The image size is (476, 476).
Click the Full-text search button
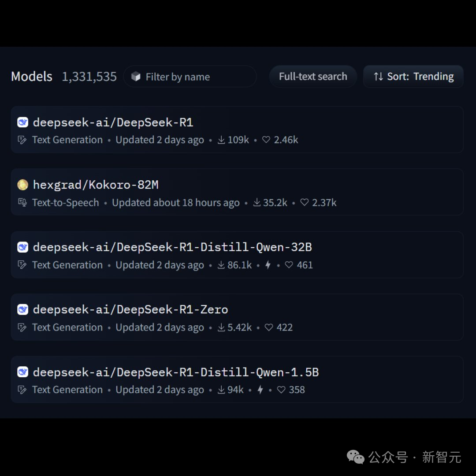(313, 77)
